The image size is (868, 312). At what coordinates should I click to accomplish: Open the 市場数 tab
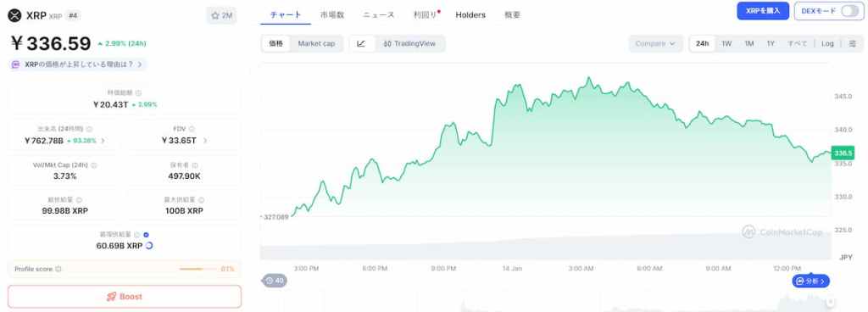(x=332, y=15)
